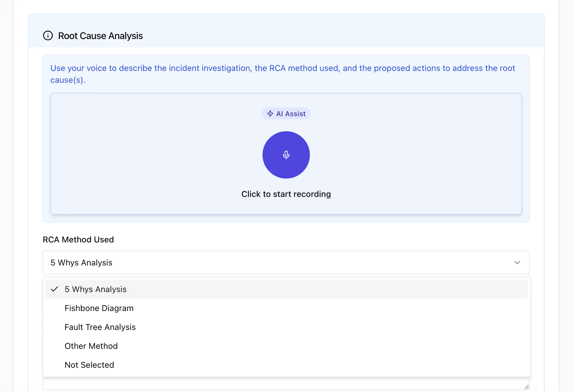Click the RCA Method Used label
This screenshot has height=392, width=573.
tap(78, 239)
